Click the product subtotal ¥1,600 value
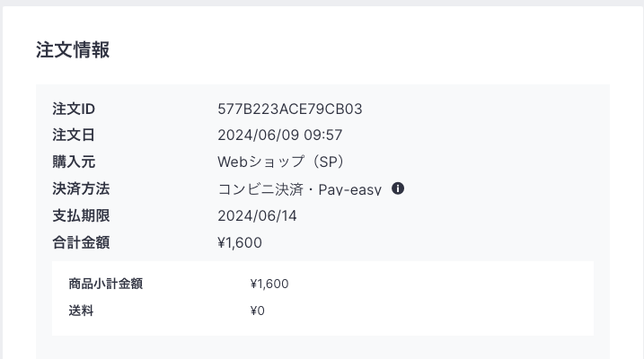This screenshot has width=644, height=359. (269, 284)
